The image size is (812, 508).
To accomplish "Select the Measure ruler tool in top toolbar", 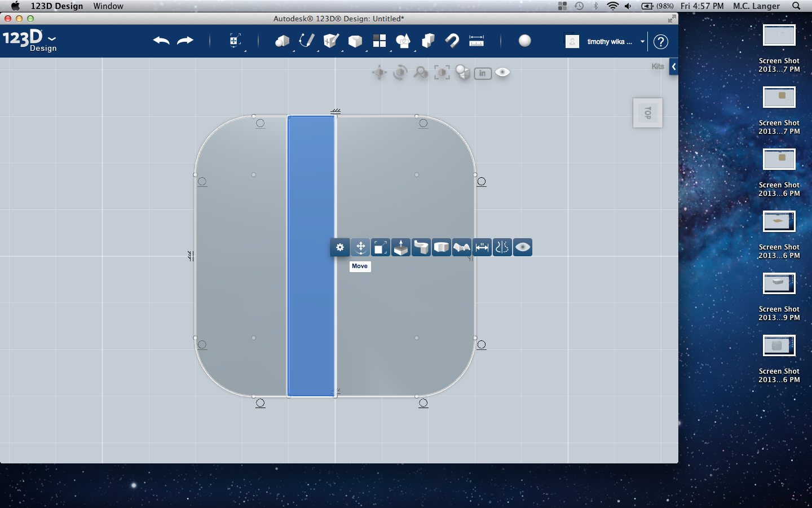I will (476, 41).
